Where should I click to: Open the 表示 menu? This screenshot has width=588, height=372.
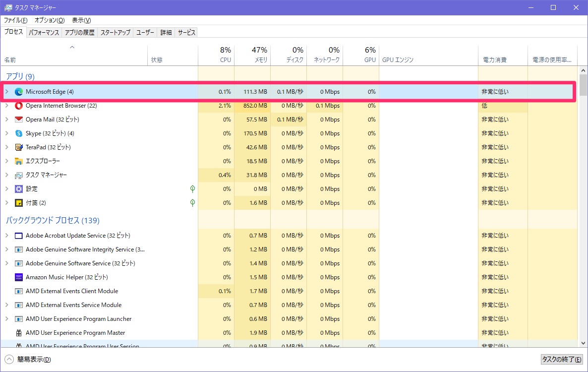pyautogui.click(x=81, y=20)
